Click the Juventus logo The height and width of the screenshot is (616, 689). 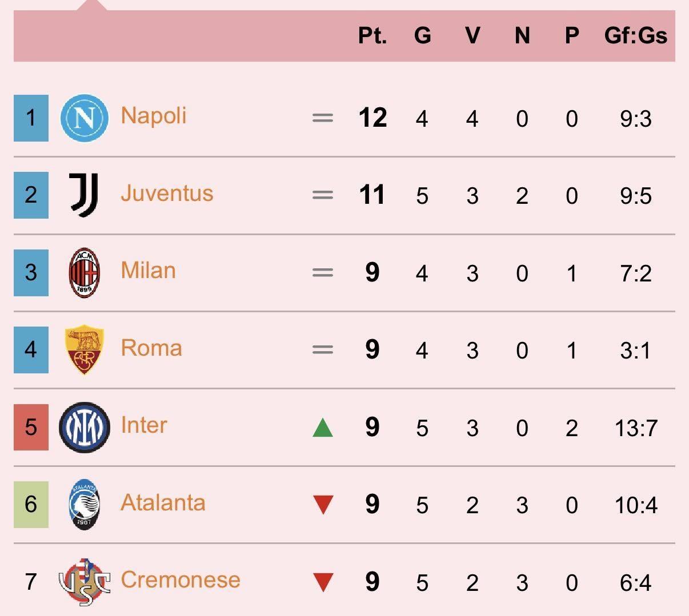[x=84, y=195]
